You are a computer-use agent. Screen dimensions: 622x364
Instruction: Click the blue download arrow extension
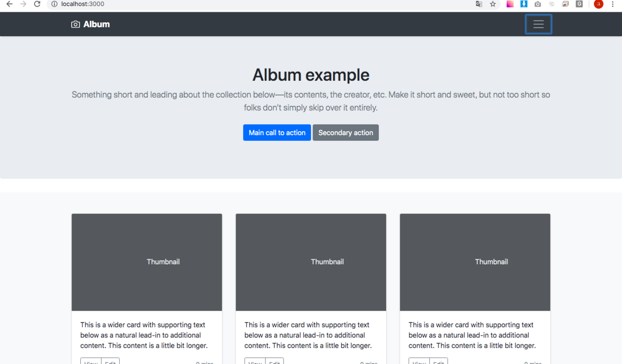coord(524,4)
